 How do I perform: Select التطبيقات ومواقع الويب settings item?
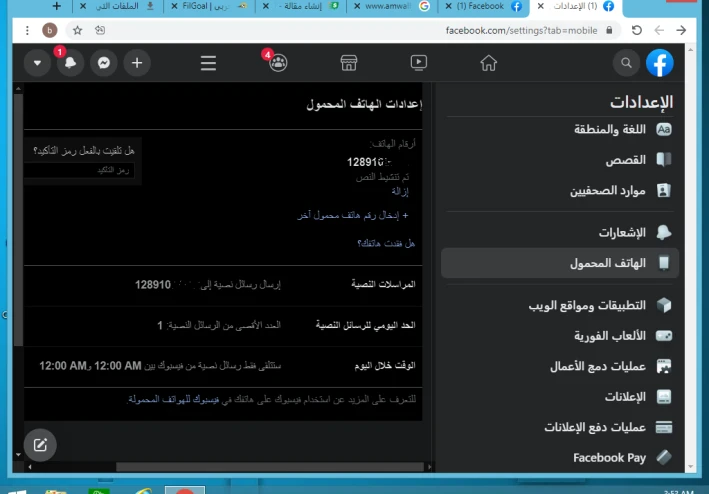tap(560, 305)
